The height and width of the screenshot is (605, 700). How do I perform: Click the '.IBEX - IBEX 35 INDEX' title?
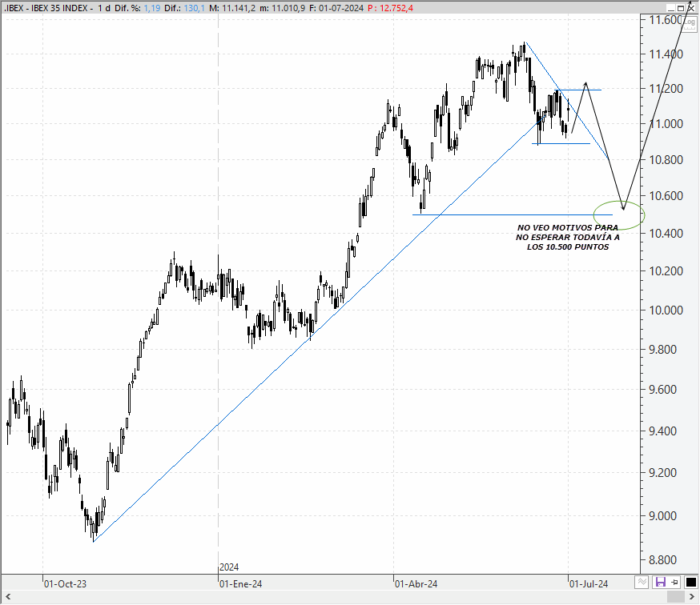46,9
